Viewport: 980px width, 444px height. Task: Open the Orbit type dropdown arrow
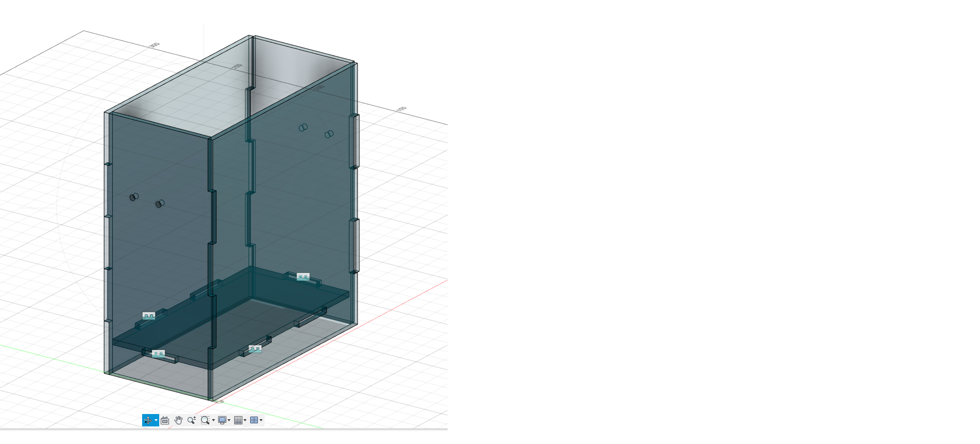tap(156, 420)
